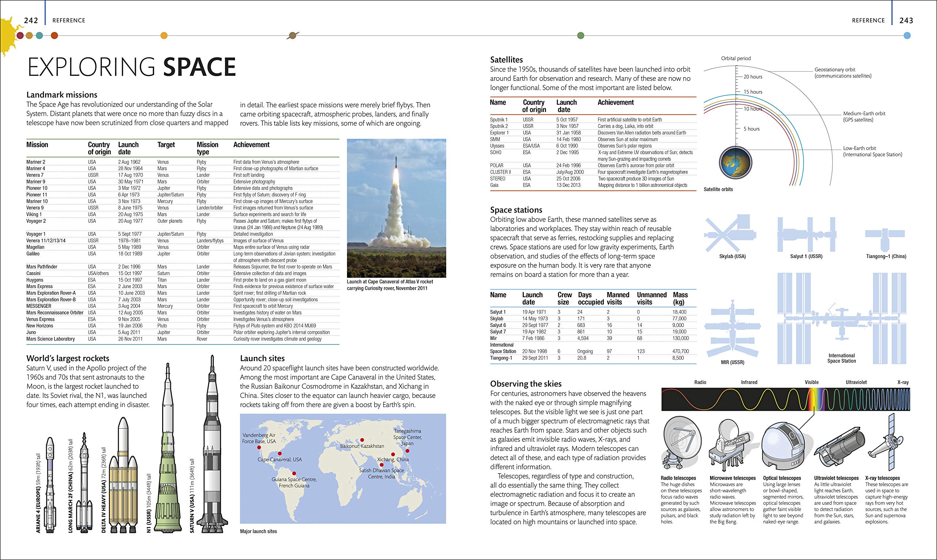
Task: Select the Satellites section heading
Action: pyautogui.click(x=507, y=60)
